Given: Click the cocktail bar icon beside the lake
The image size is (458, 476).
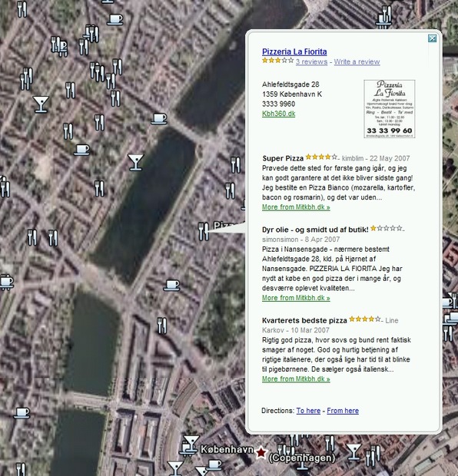Looking at the screenshot, I should [x=135, y=162].
